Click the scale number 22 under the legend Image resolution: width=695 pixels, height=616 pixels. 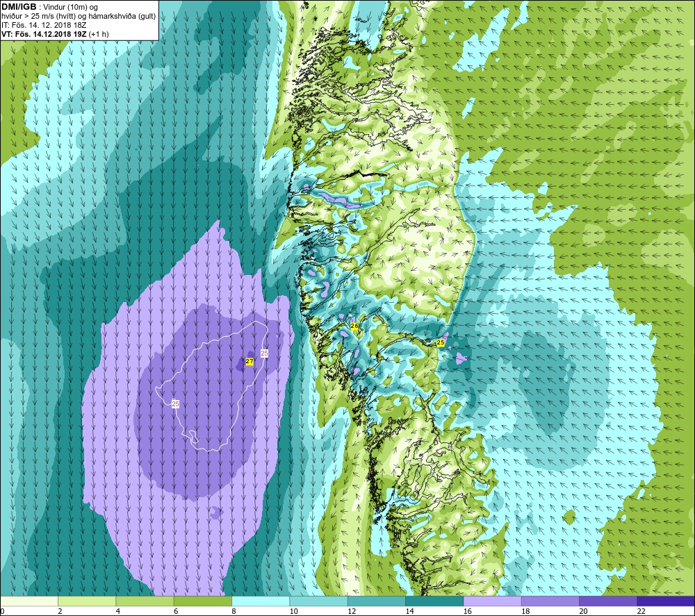pos(641,611)
